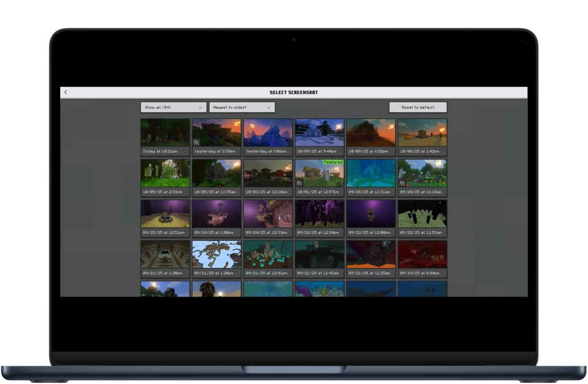Pick the 09/21/25 at 11:25am screenshot
Screen dimensions: 588x384
(371, 259)
